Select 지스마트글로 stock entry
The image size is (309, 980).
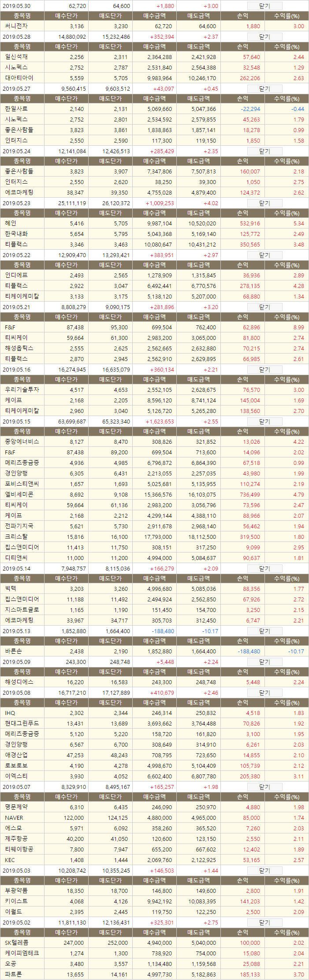[x=22, y=610]
